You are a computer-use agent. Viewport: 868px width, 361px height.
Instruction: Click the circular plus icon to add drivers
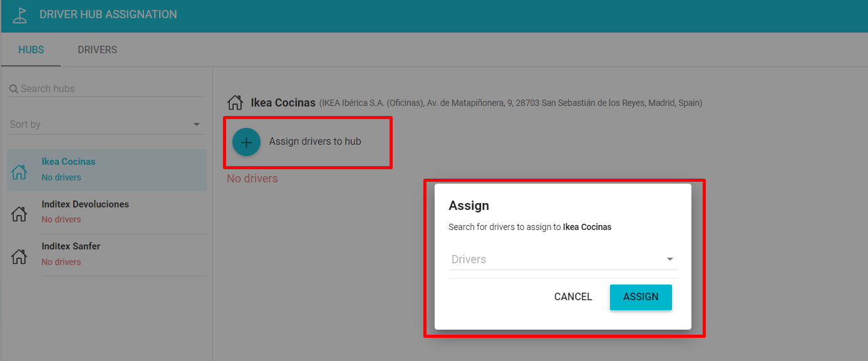coord(246,142)
